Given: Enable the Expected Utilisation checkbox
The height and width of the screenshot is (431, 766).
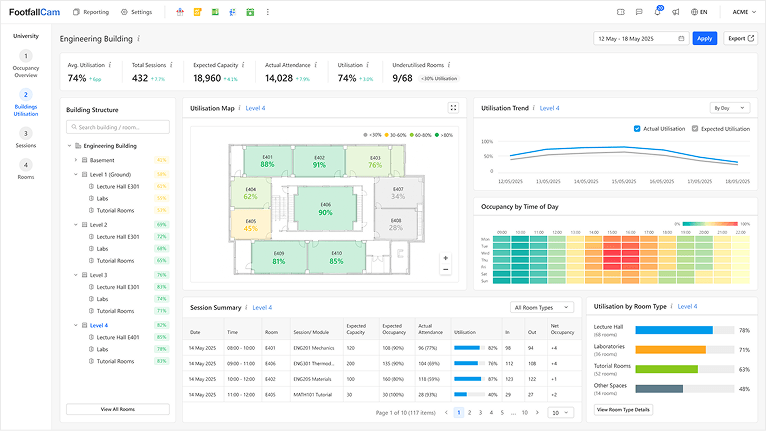Looking at the screenshot, I should pyautogui.click(x=695, y=129).
